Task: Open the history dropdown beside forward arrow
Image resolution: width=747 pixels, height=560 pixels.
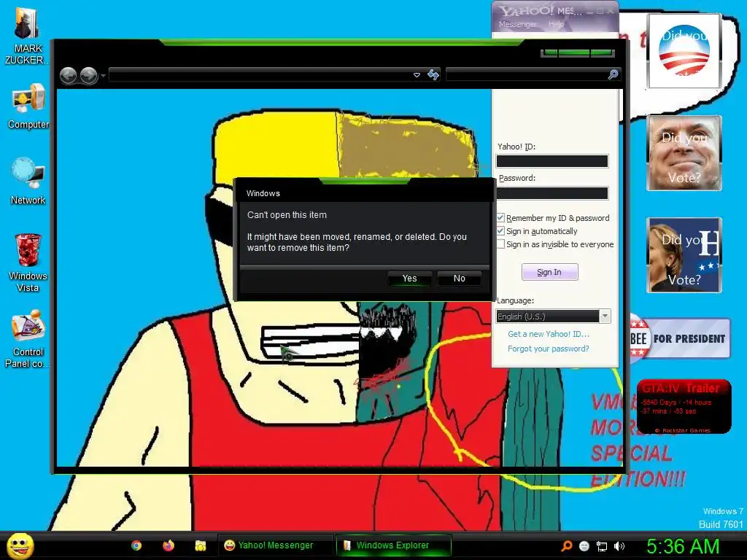Action: pos(103,76)
